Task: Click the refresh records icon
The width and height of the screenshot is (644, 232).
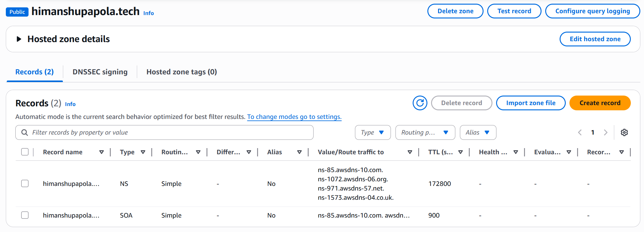Action: coord(420,103)
